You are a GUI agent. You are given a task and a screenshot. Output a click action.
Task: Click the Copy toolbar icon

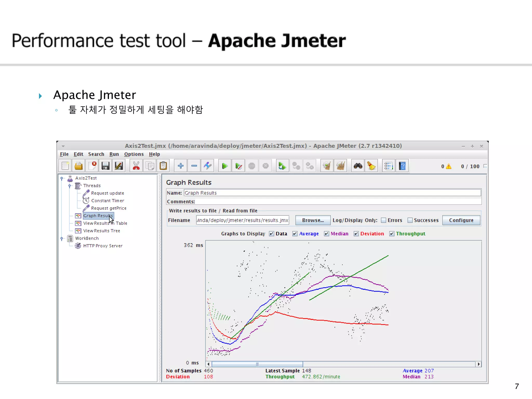click(150, 166)
